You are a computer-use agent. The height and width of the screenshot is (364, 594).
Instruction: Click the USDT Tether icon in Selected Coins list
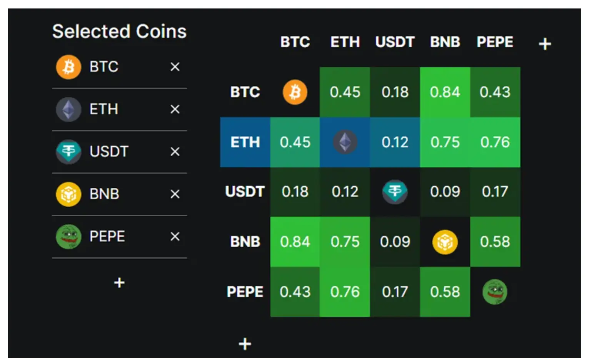pyautogui.click(x=68, y=152)
